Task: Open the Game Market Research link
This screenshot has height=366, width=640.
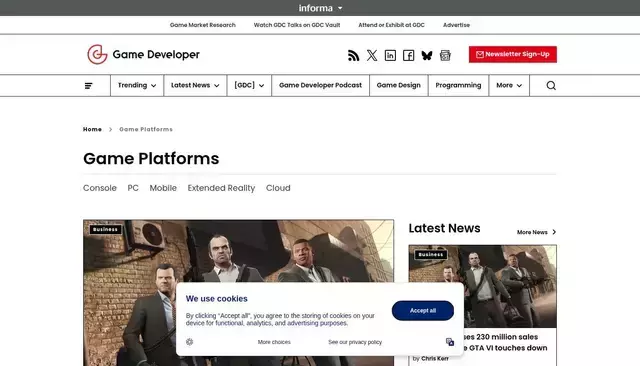Action: [x=202, y=25]
